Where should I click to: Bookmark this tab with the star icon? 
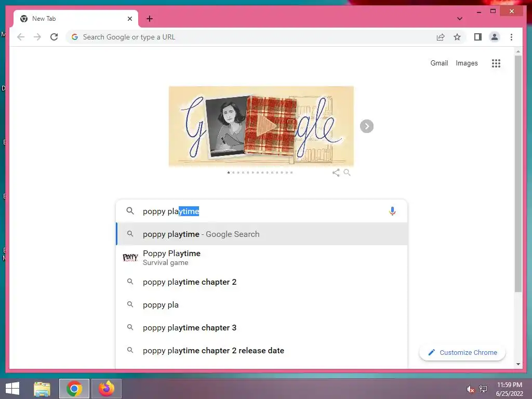point(457,37)
